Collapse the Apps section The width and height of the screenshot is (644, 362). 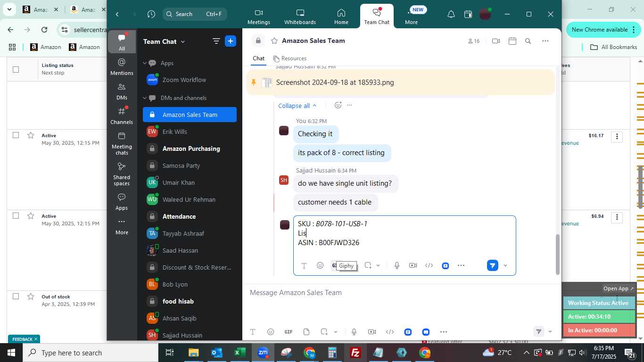pyautogui.click(x=145, y=63)
